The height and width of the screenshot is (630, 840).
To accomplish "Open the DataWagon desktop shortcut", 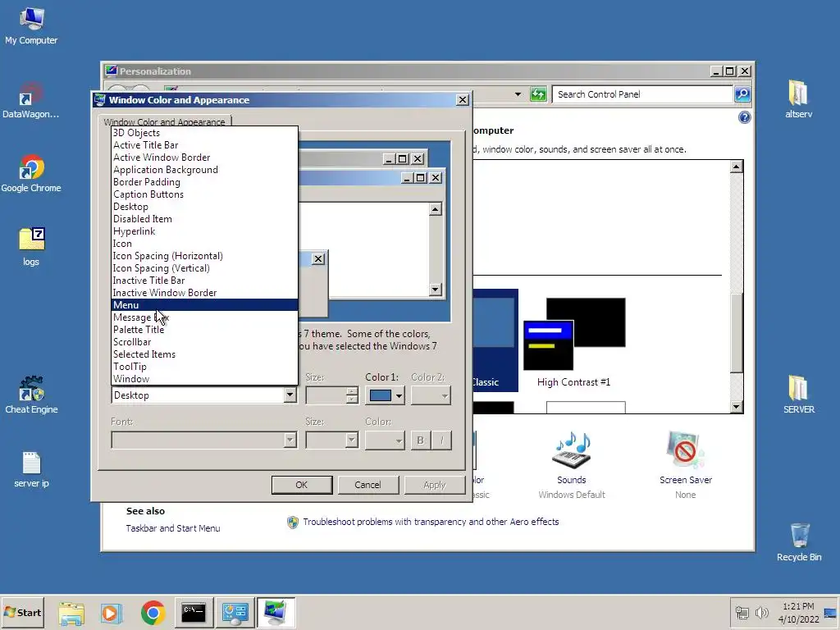I will (x=30, y=100).
